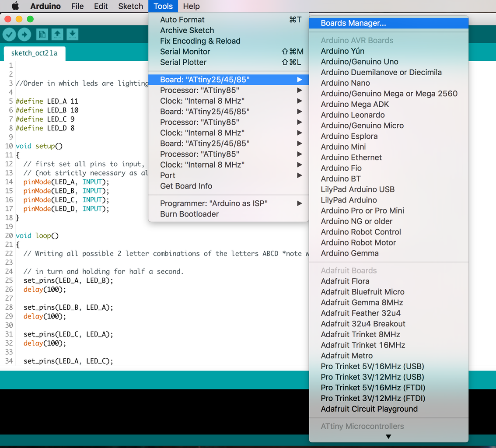Select the Adafruit Trinket 8MHz board
Viewport: 496px width, 448px height.
[x=361, y=334]
